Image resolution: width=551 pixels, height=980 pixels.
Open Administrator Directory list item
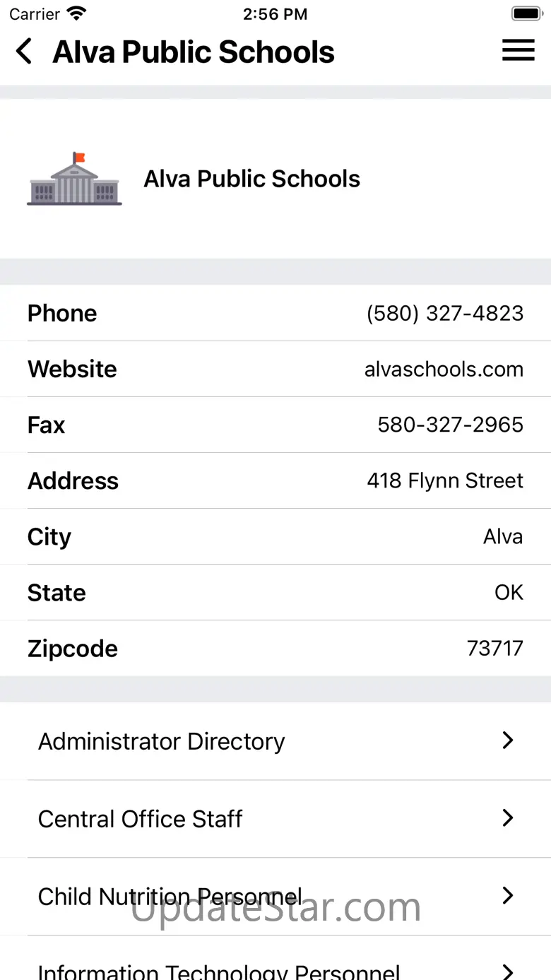[275, 741]
